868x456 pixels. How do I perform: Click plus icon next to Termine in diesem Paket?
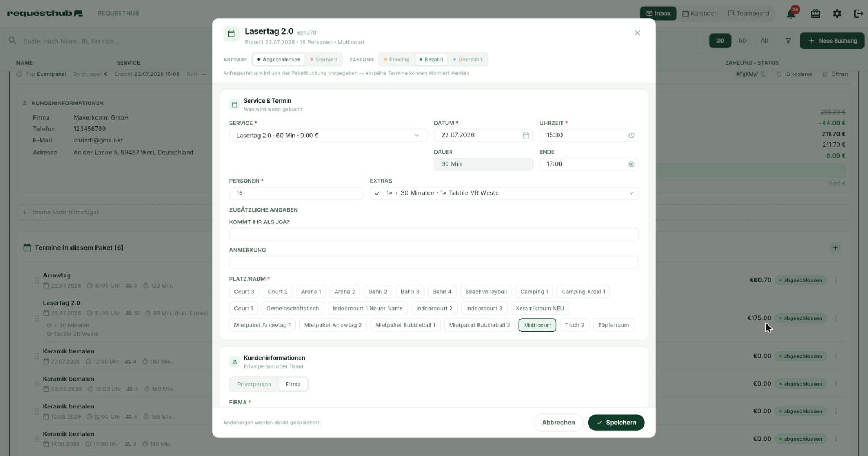point(835,248)
